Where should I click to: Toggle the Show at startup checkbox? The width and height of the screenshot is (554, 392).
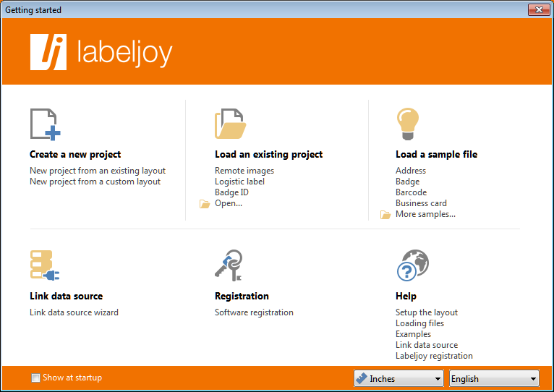point(35,378)
